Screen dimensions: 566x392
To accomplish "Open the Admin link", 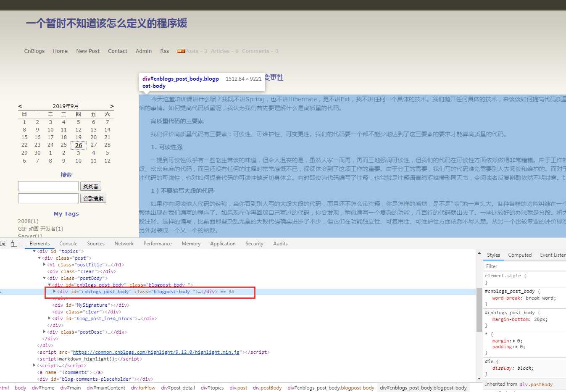I will click(x=144, y=51).
